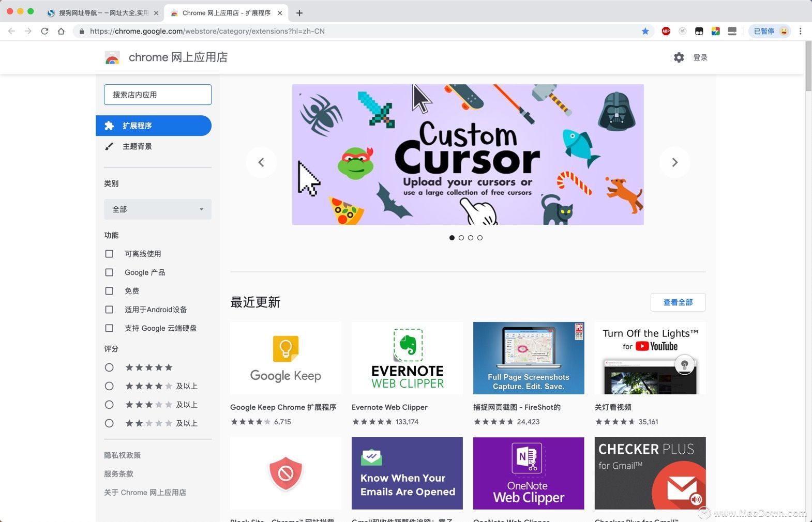
Task: Open the OneNote Web Clipper thumbnail
Action: click(529, 473)
